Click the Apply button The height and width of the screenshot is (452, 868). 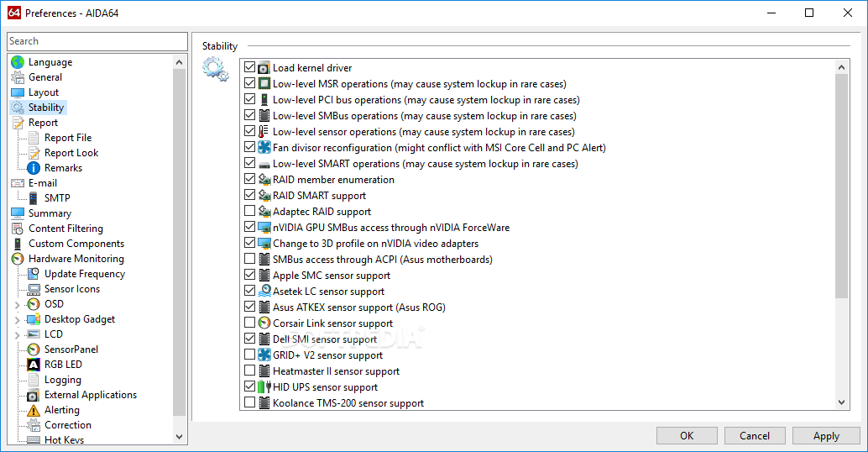(826, 436)
